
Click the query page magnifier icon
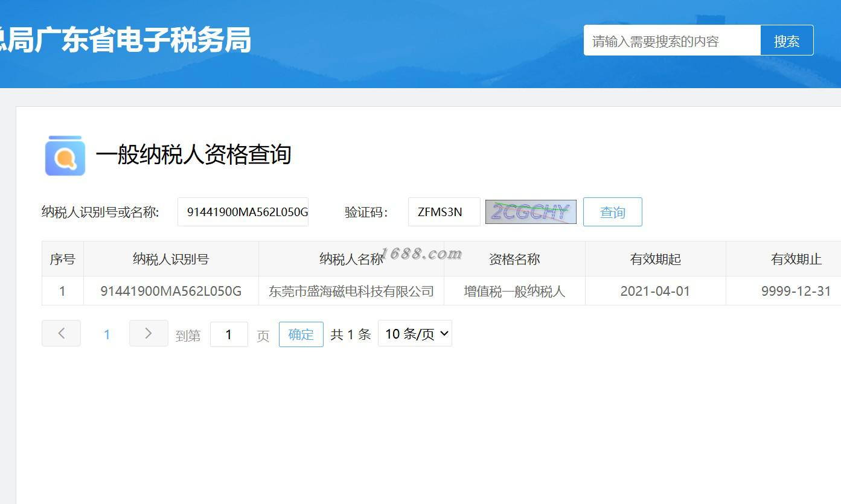click(x=65, y=156)
